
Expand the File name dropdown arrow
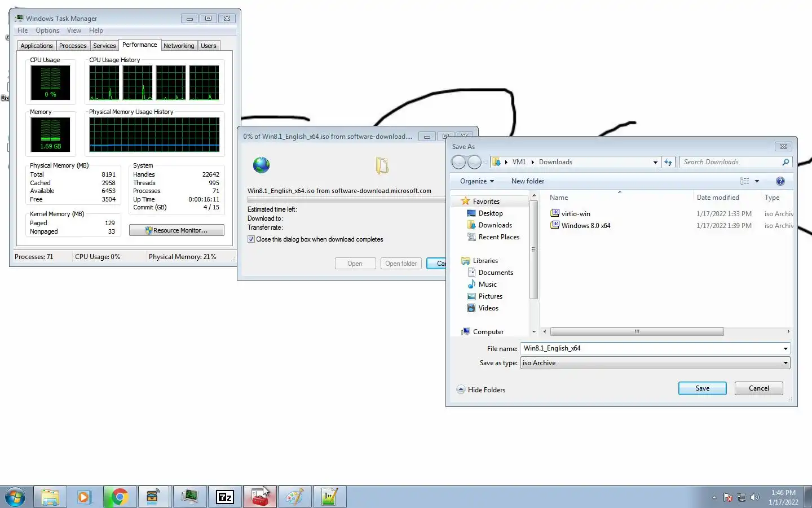coord(785,349)
